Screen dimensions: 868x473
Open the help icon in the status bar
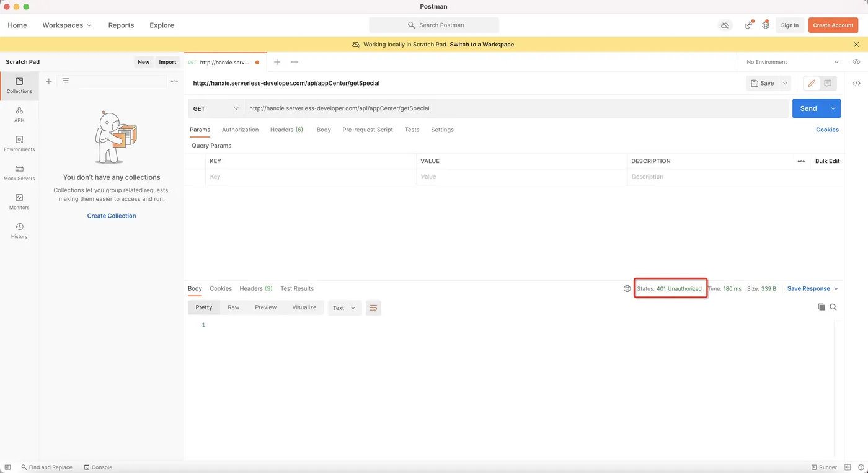pyautogui.click(x=861, y=467)
